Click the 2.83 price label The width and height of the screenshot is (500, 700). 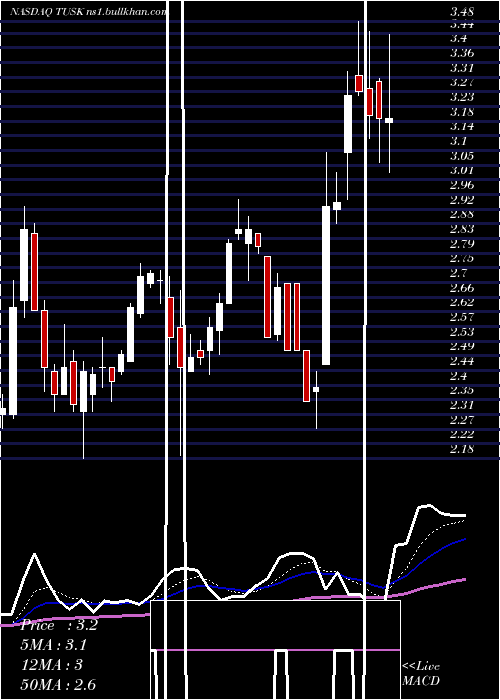point(462,229)
